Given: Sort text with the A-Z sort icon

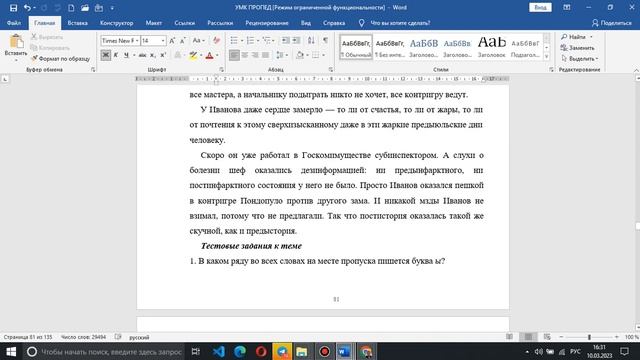Looking at the screenshot, I should point(311,40).
